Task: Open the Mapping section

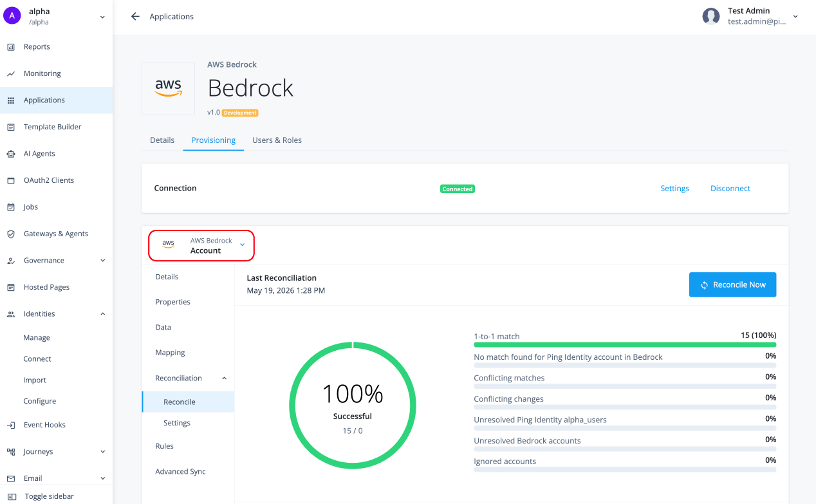Action: click(170, 353)
